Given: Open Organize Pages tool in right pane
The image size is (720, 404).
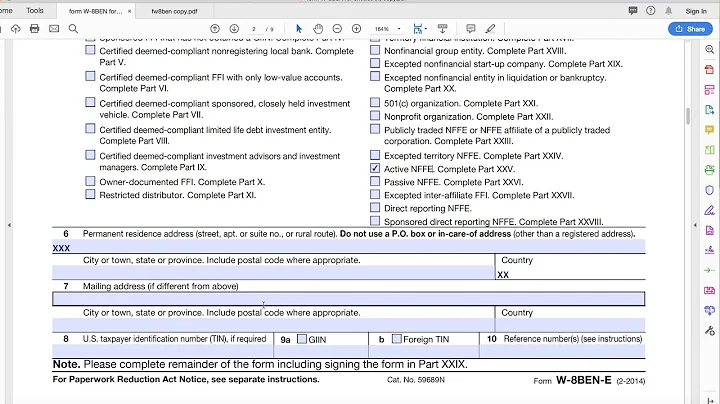Looking at the screenshot, I should 709,150.
